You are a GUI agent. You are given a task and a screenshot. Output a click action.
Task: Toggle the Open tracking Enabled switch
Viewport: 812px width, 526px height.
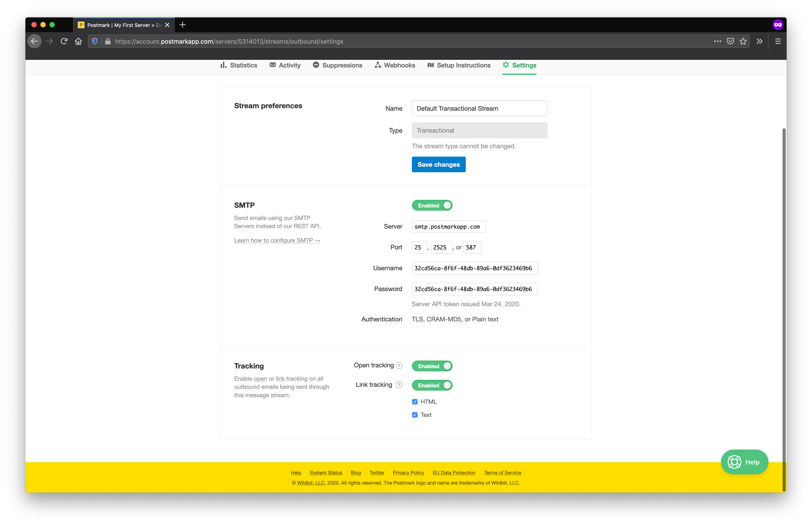coord(432,365)
